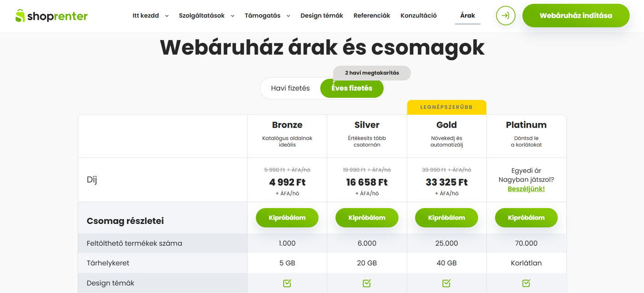Click the Webáruház indítása button
This screenshot has height=293, width=644.
pos(576,16)
